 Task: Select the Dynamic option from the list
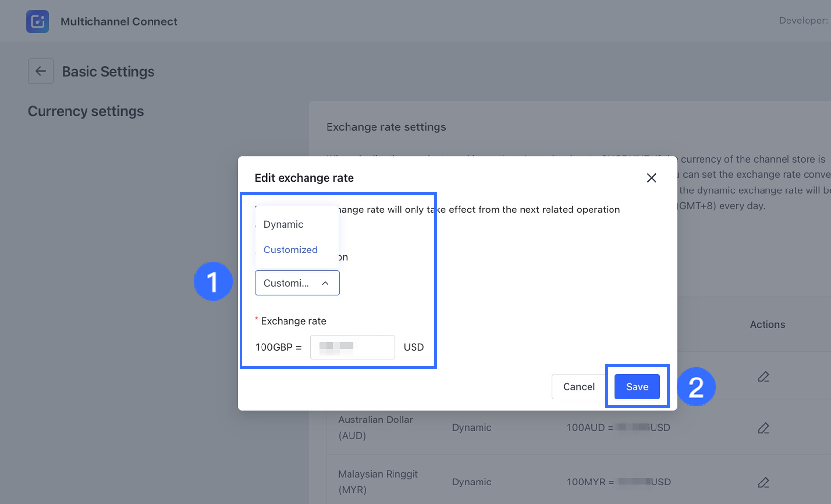pyautogui.click(x=284, y=224)
